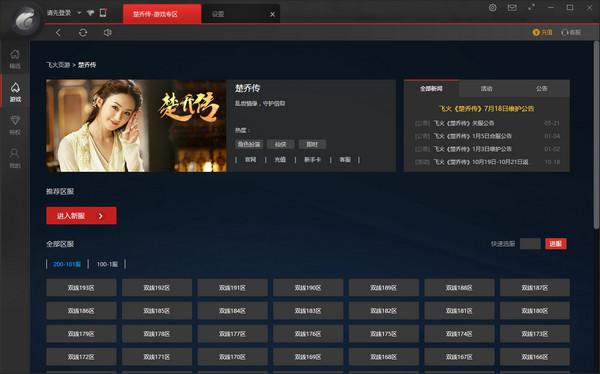The image size is (600, 374).
Task: Open the home sidebar icon
Action: [x=15, y=59]
